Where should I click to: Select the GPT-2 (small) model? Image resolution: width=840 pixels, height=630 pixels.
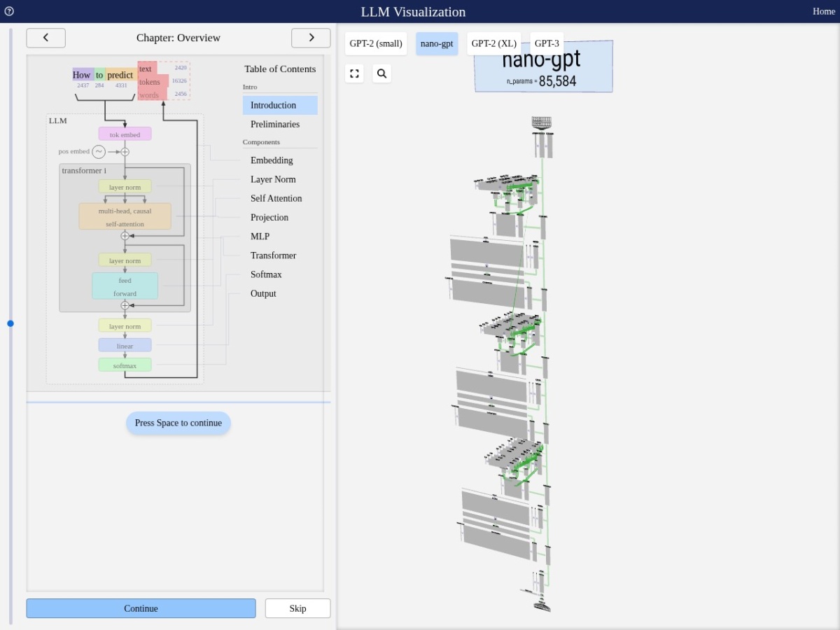376,43
